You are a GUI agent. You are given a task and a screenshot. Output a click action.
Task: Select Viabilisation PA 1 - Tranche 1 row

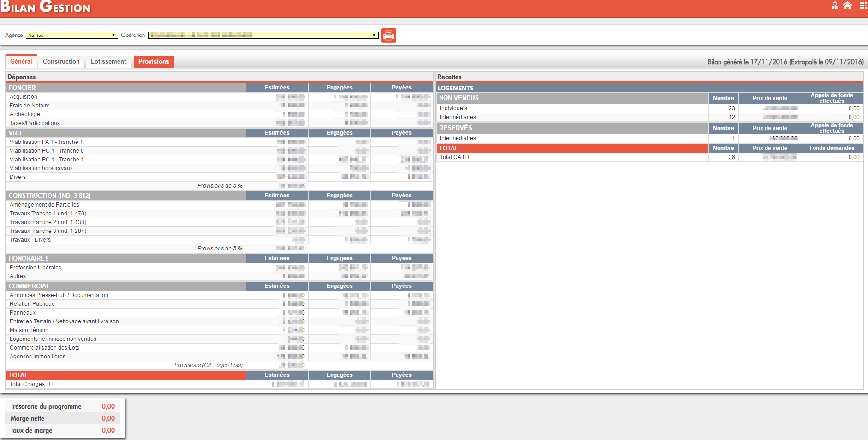point(46,142)
